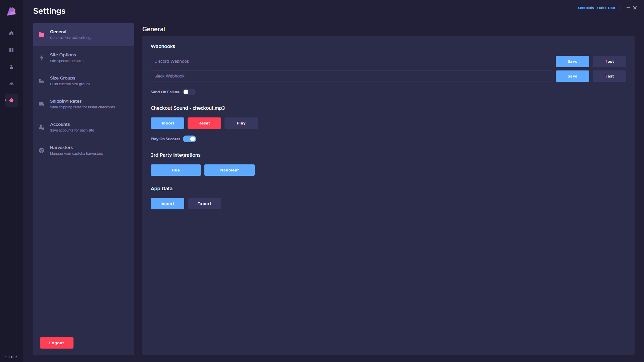Test the Slack Webhook

pos(609,76)
